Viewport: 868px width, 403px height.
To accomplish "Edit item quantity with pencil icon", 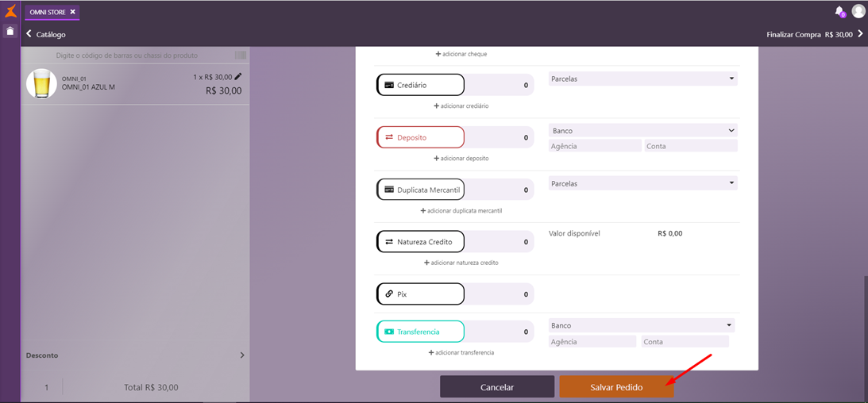I will point(238,77).
